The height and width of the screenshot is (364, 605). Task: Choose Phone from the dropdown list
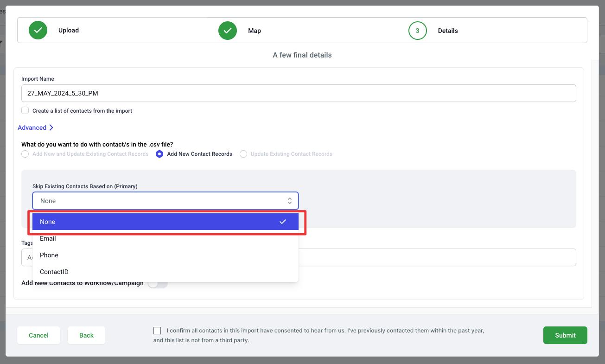click(49, 255)
